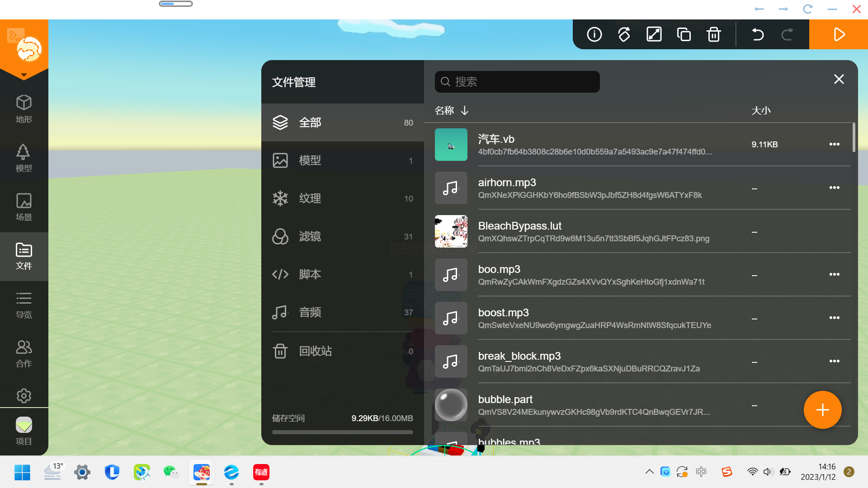Open the volume control in system tray
868x488 pixels.
pyautogui.click(x=768, y=472)
